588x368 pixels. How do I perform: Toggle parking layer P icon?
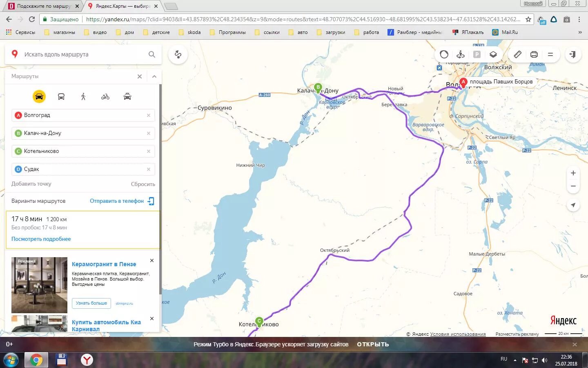click(x=477, y=54)
